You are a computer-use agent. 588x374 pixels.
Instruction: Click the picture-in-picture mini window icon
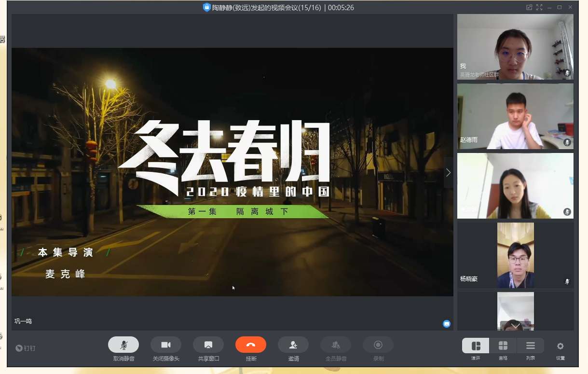tap(529, 7)
